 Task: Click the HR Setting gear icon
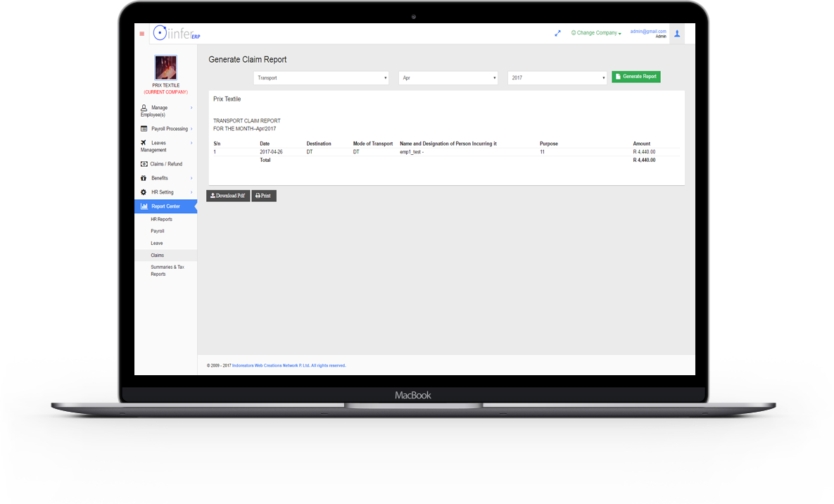(x=144, y=192)
